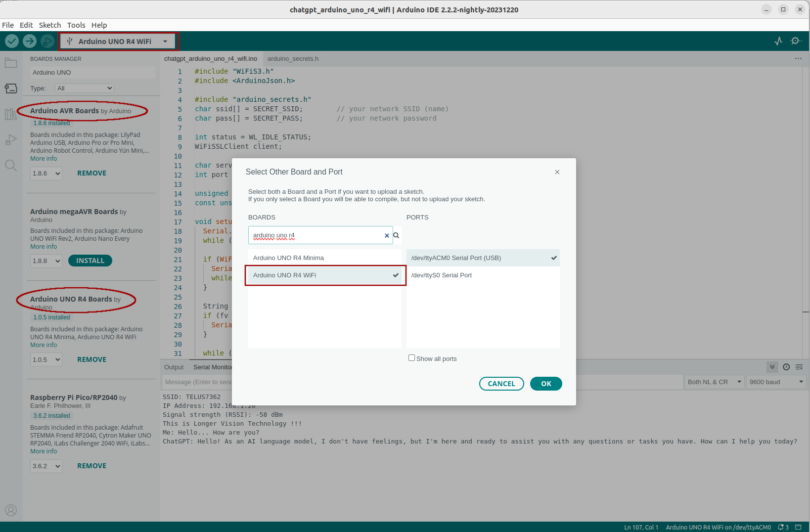Open version dropdown 1.0.5 for UNO R4 Boards
Screen dimensions: 810x532
(x=46, y=360)
